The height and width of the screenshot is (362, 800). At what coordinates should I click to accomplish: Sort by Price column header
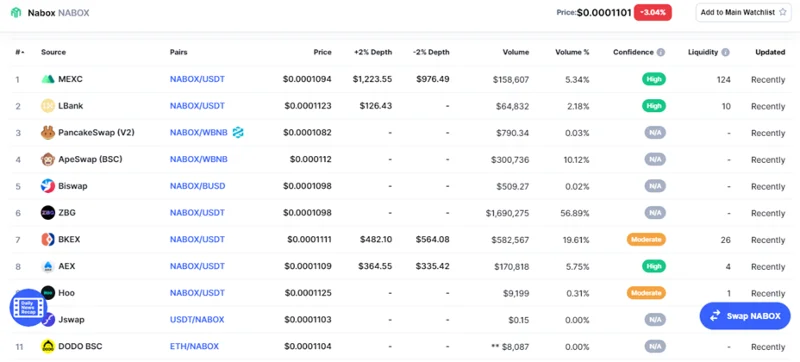322,52
